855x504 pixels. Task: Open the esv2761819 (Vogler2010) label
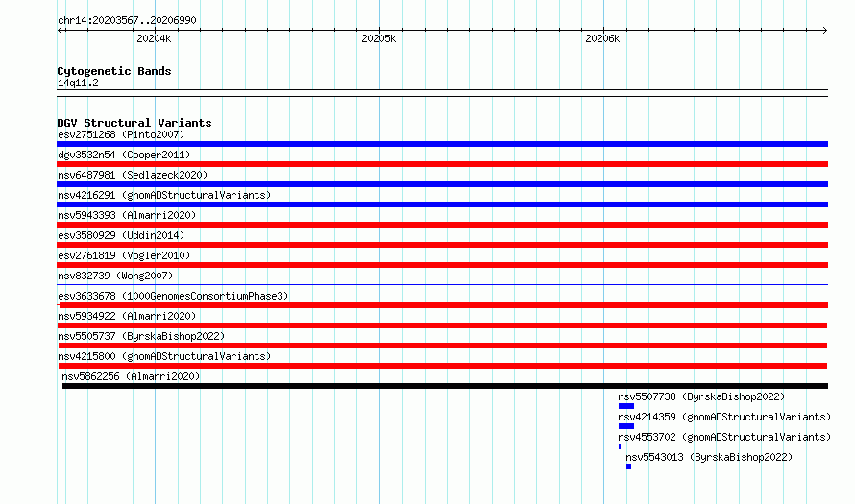[124, 255]
